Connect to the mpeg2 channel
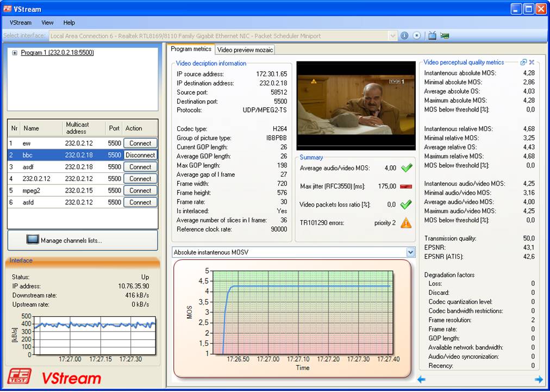 (140, 190)
